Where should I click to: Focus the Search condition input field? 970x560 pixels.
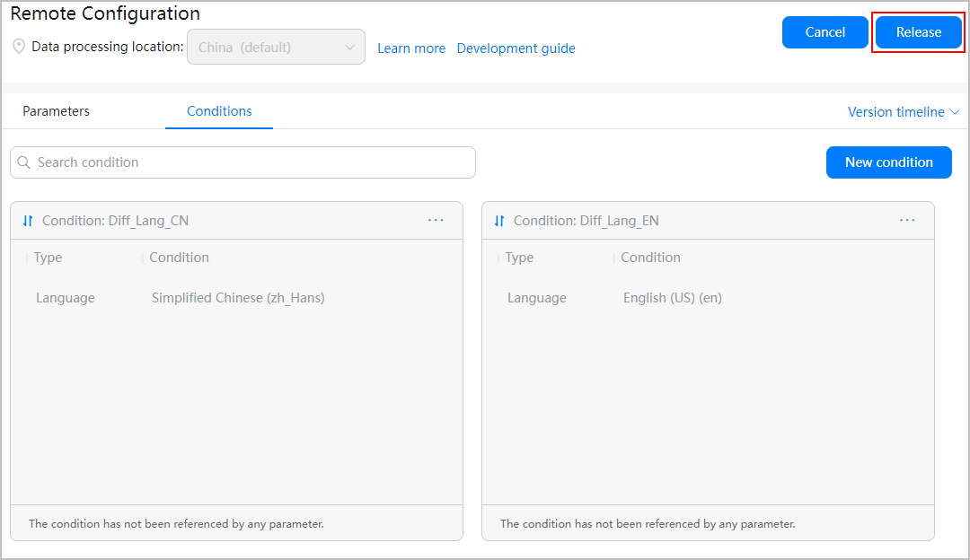click(251, 162)
